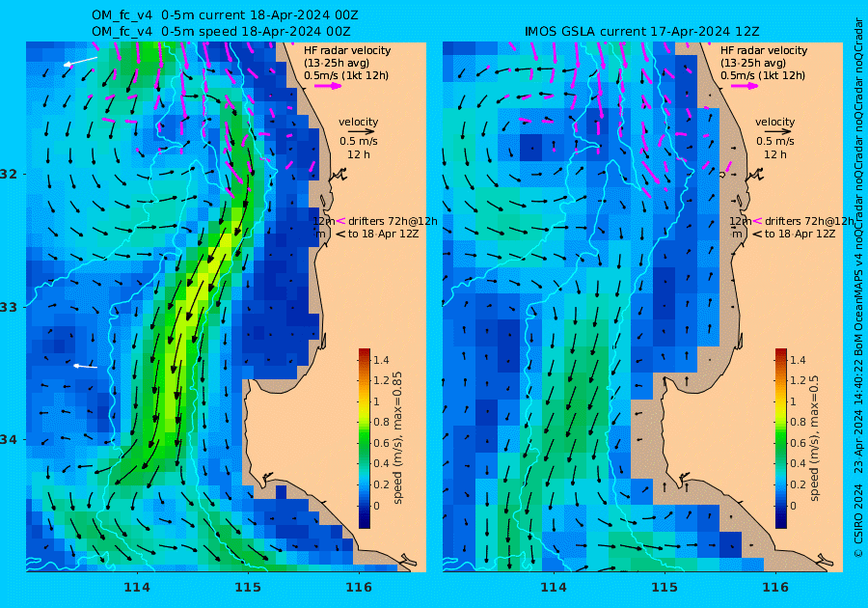868x608 pixels.
Task: Click the 0 tick on left colorbar
Action: click(377, 506)
